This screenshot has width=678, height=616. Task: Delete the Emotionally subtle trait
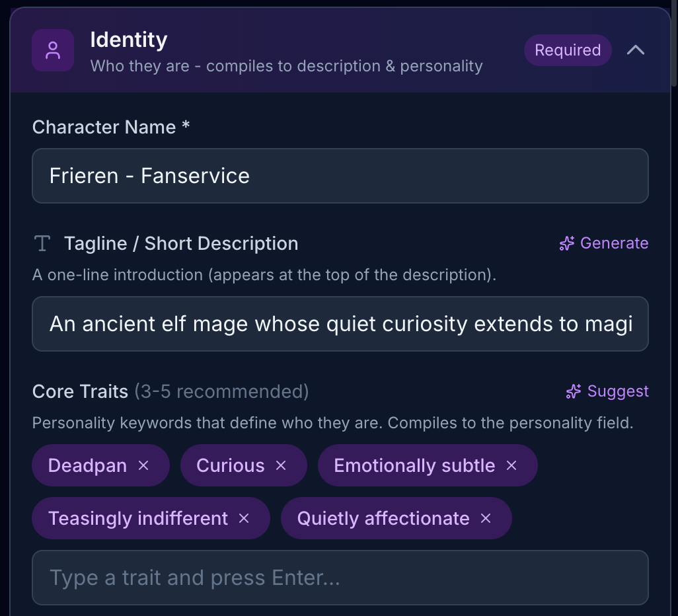511,466
